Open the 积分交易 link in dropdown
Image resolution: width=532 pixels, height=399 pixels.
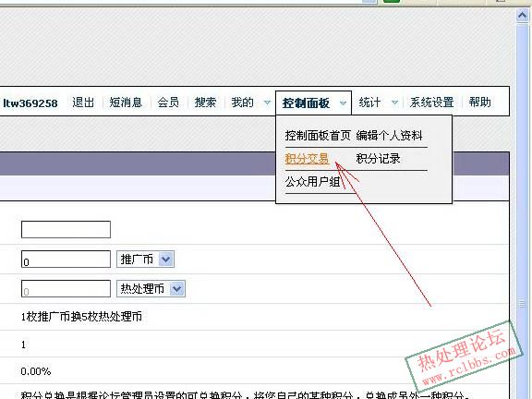(307, 159)
